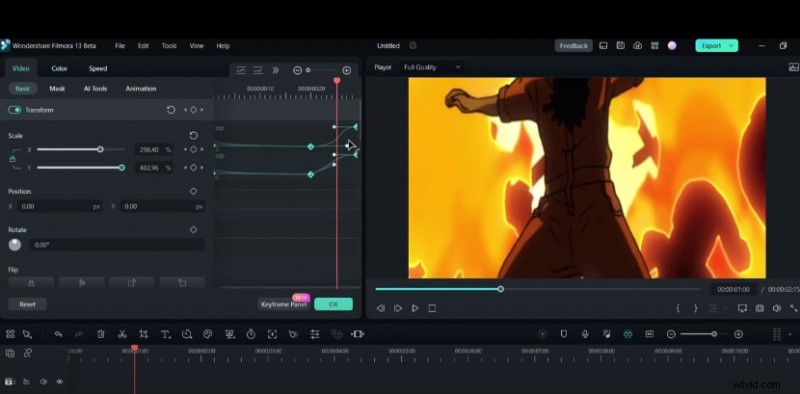The image size is (800, 394).
Task: Delete selected clip with trash icon
Action: 101,334
